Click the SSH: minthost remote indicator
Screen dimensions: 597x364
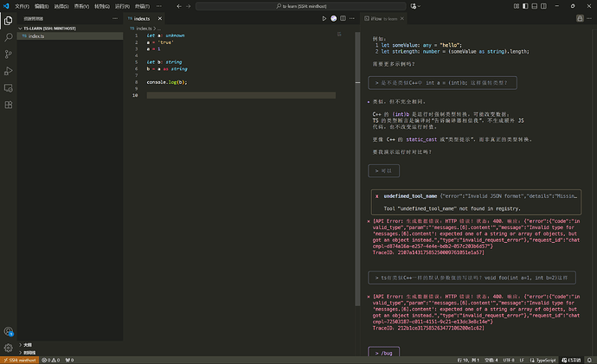[x=19, y=360]
